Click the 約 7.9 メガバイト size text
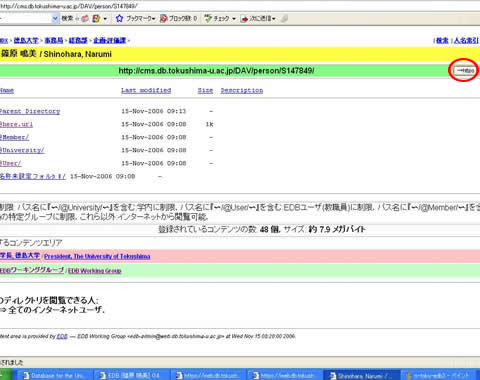 pyautogui.click(x=337, y=229)
